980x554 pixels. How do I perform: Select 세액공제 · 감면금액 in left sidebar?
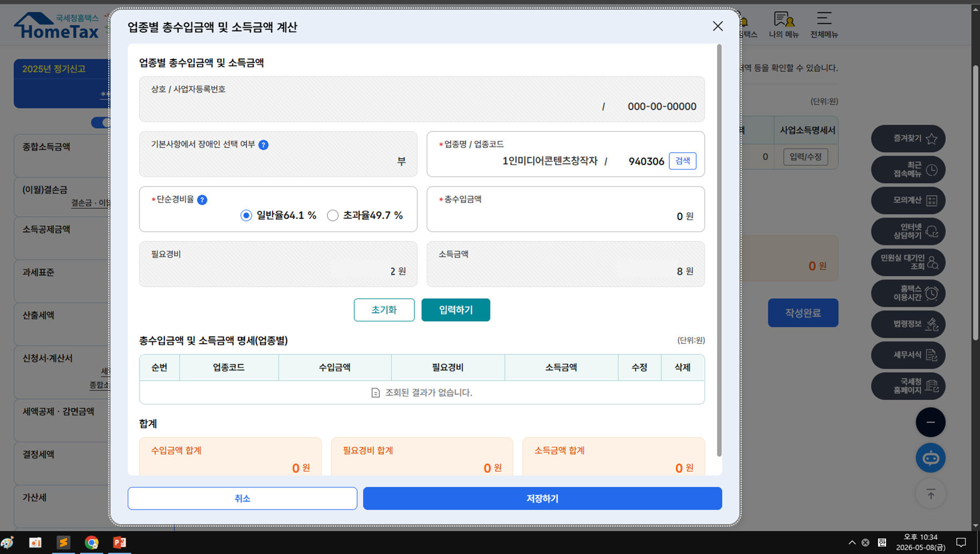click(58, 411)
